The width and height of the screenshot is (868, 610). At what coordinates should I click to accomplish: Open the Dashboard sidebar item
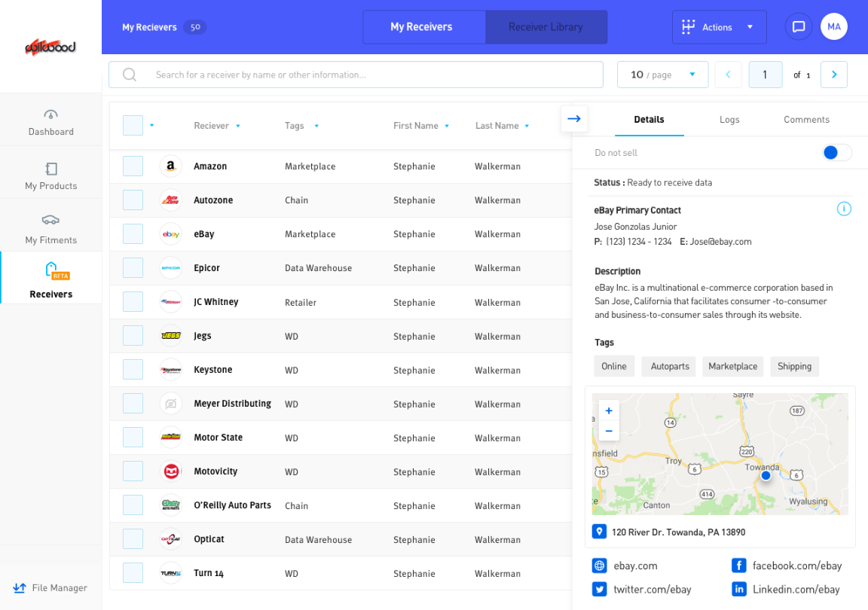coord(51,122)
